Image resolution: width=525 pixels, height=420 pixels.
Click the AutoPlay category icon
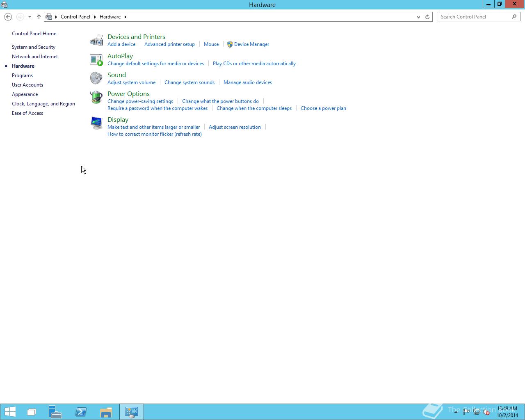(96, 59)
